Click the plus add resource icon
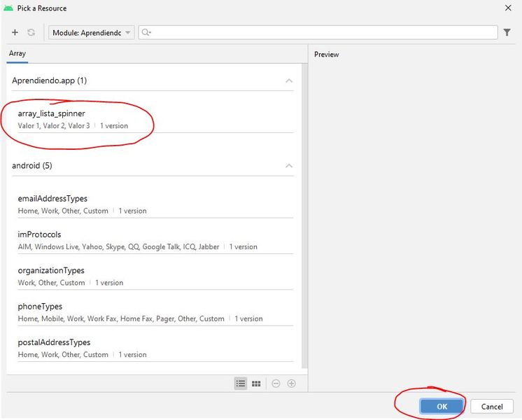Image resolution: width=522 pixels, height=420 pixels. point(15,32)
